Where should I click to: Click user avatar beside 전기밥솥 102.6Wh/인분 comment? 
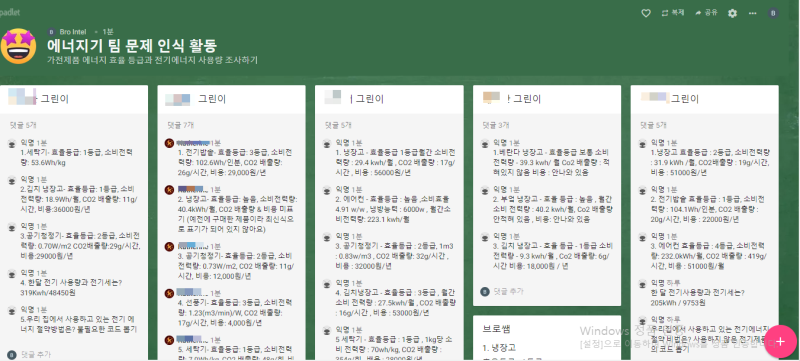pos(169,143)
